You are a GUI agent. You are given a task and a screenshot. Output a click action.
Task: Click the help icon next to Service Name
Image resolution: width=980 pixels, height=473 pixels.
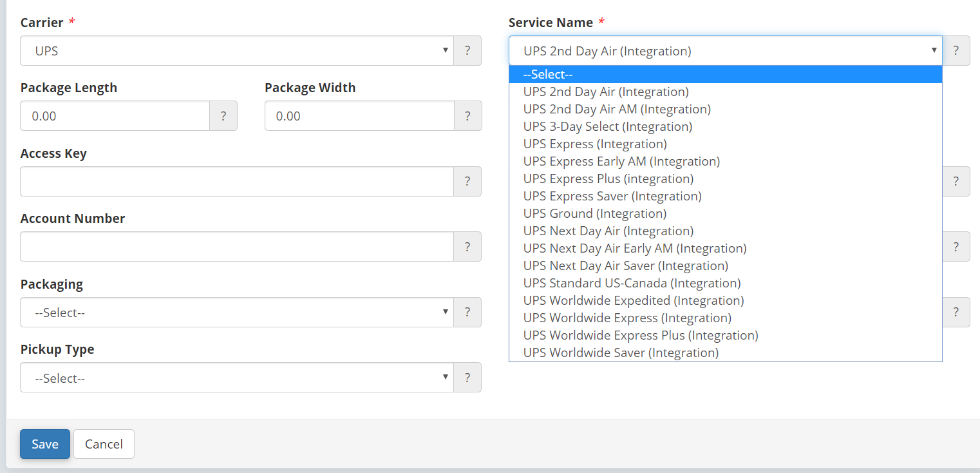coord(956,51)
